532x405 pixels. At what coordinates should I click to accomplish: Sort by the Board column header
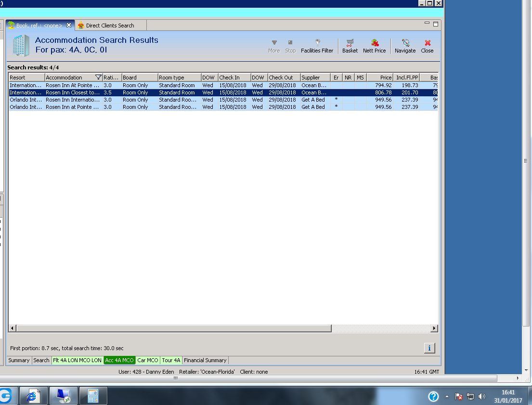[140, 78]
